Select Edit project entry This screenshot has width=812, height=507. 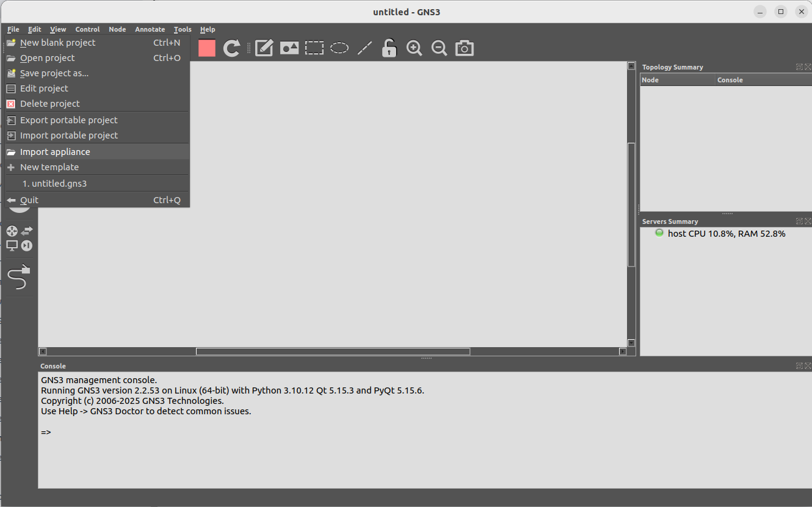pos(97,88)
